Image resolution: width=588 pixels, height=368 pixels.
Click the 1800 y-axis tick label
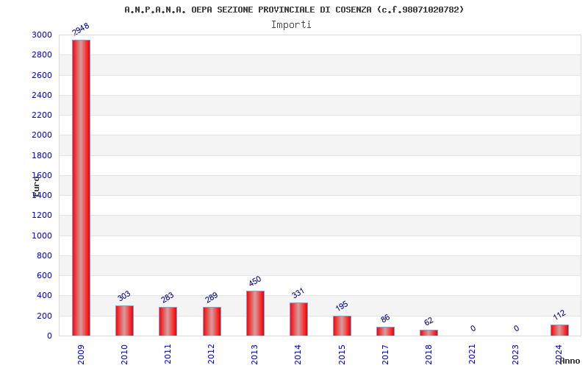click(42, 155)
